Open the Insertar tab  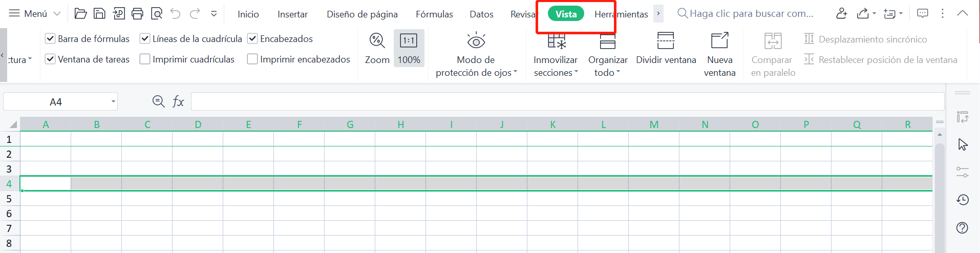click(x=292, y=14)
